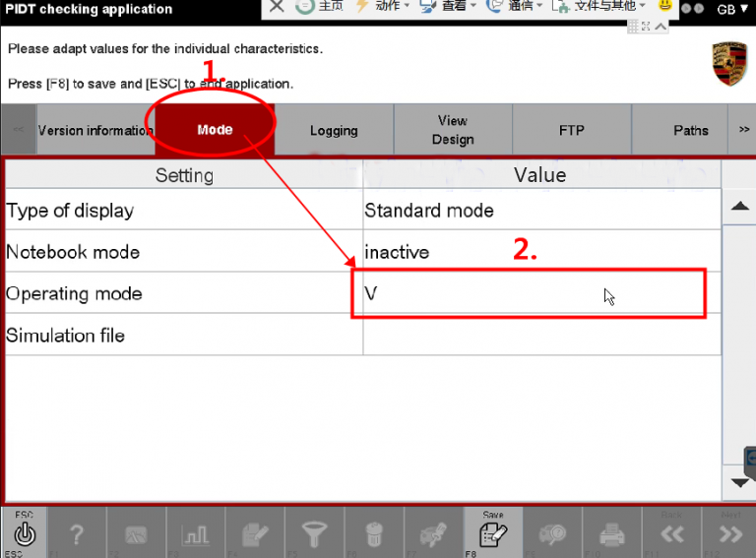This screenshot has height=558, width=756.
Task: Click the F3 signal graph icon
Action: (x=195, y=533)
